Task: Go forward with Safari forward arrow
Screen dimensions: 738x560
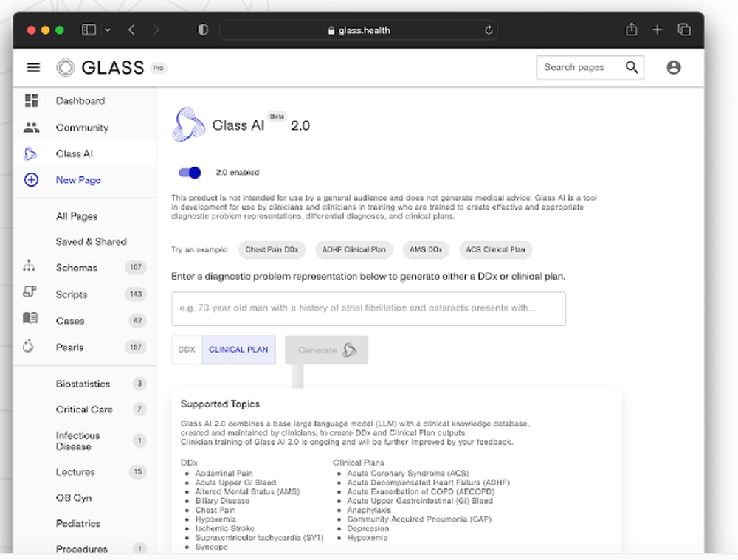Action: coord(156,30)
